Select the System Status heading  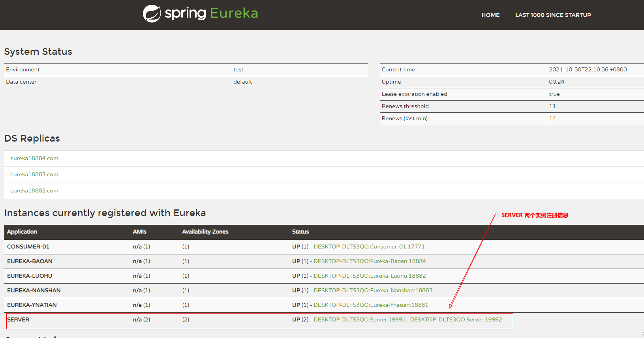38,52
